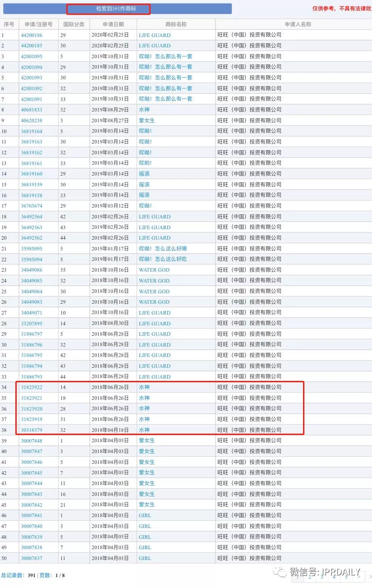Open application number 34049086
Image resolution: width=372 pixels, height=588 pixels.
click(x=32, y=270)
